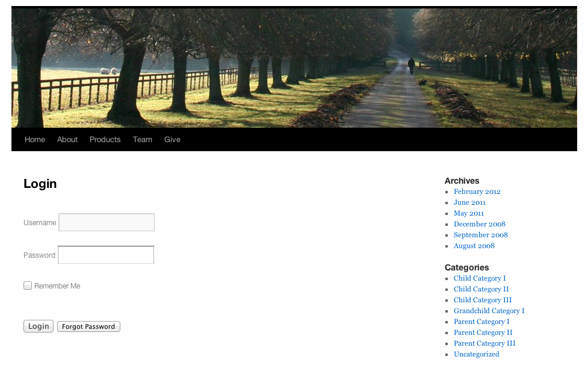Click the Login button

[38, 326]
